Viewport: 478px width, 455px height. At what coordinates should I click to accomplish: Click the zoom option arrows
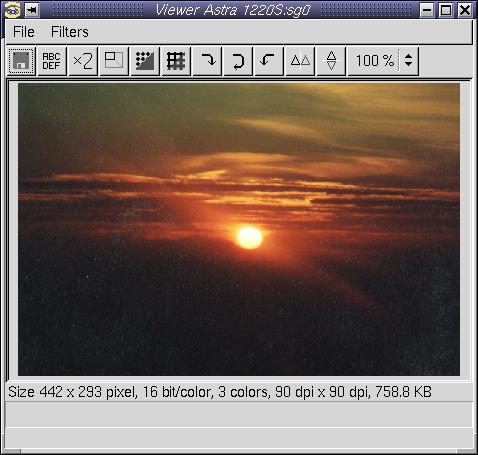coord(408,61)
